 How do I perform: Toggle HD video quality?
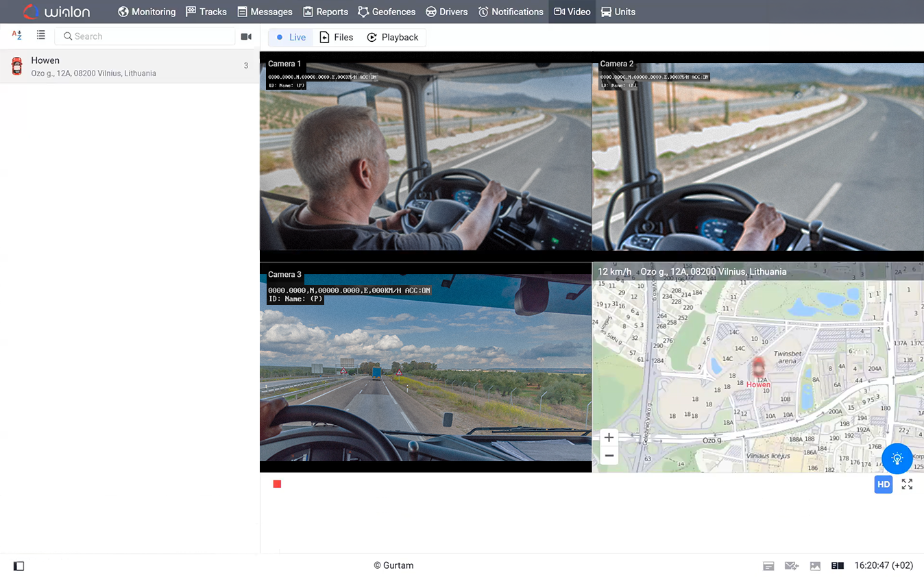coord(884,484)
